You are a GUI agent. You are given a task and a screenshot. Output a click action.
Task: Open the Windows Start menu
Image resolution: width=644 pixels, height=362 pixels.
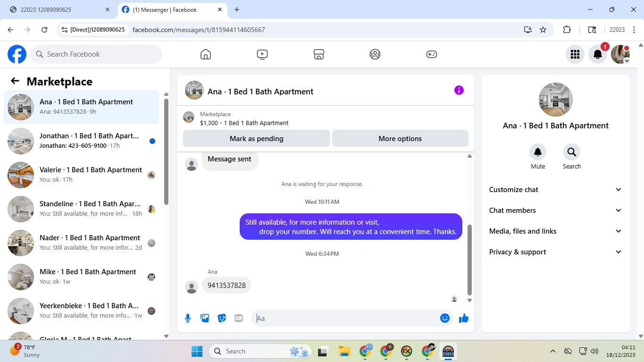point(197,351)
